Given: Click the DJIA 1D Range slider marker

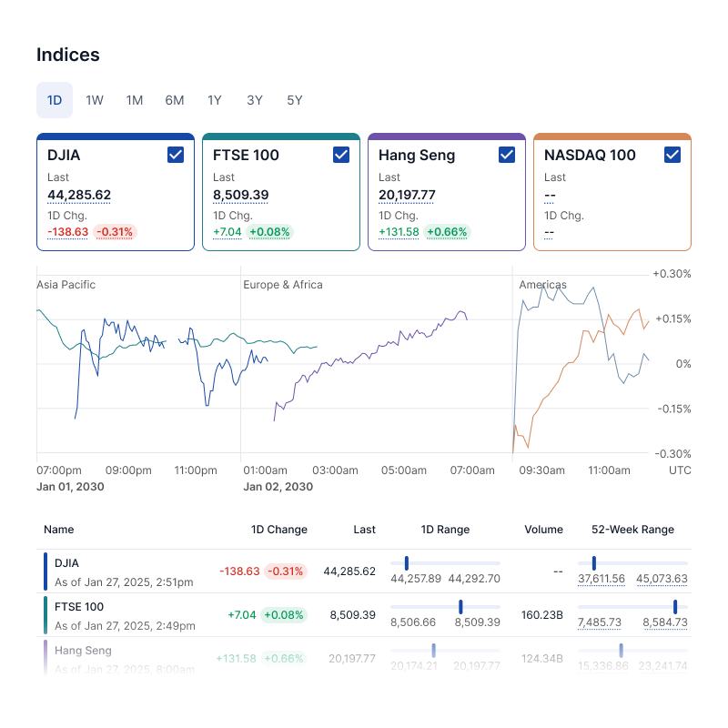Looking at the screenshot, I should click(x=407, y=563).
